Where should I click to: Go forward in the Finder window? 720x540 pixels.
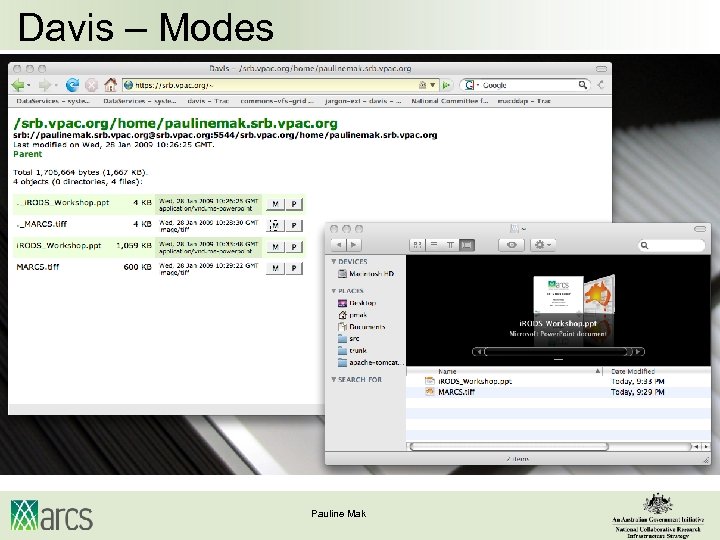354,245
